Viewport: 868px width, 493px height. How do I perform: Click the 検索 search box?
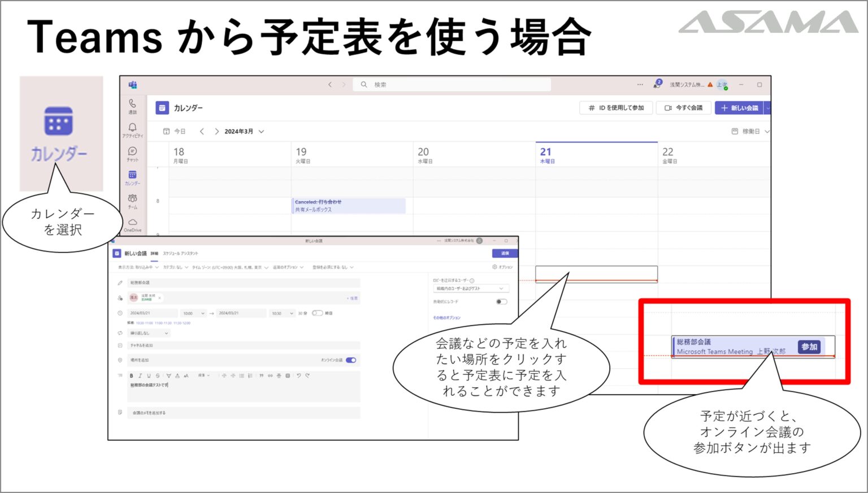pos(452,85)
